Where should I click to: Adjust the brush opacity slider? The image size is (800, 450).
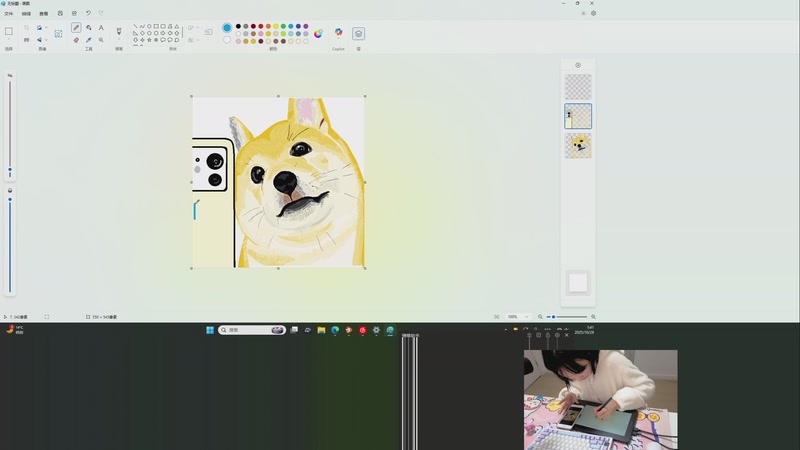coord(10,244)
